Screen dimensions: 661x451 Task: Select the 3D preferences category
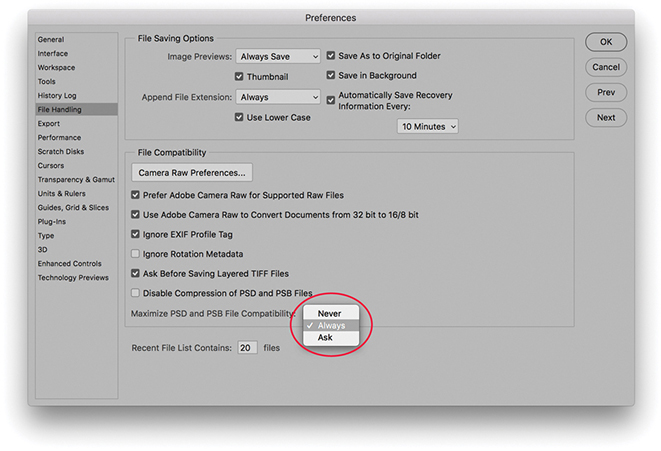click(x=42, y=250)
